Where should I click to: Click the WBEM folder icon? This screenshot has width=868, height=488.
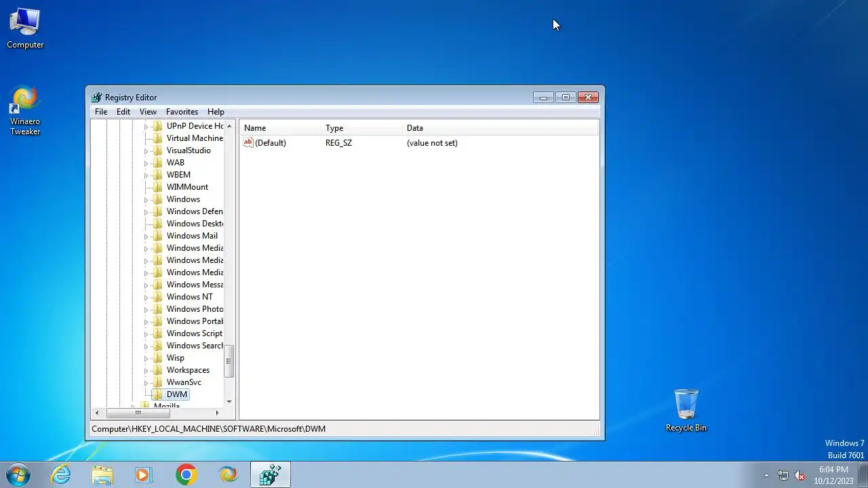(158, 175)
